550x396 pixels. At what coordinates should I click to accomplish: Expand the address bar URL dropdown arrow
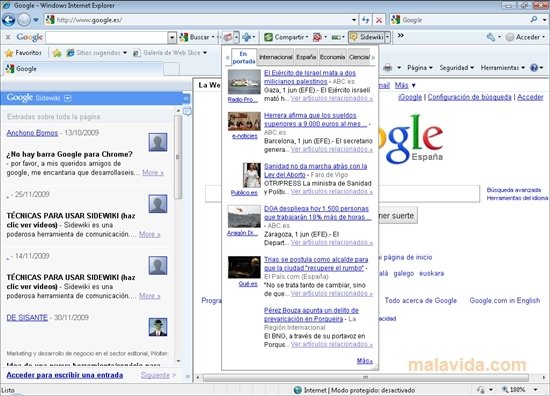tap(354, 20)
